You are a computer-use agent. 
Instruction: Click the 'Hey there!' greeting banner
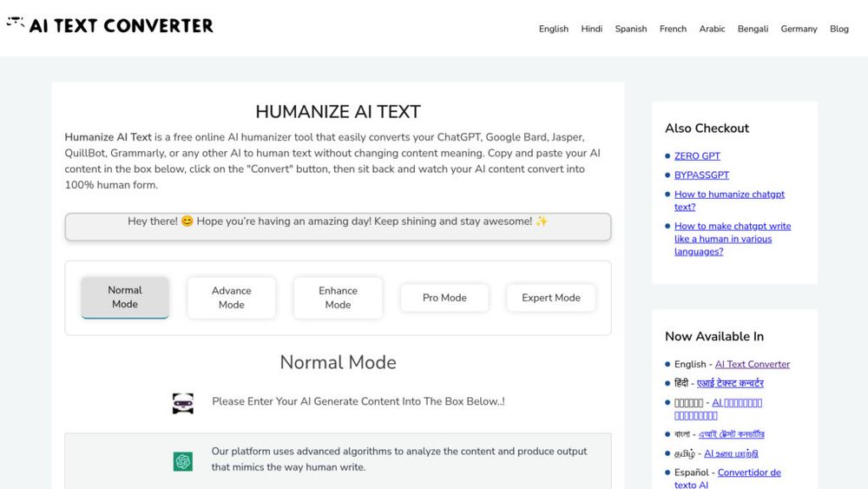coord(338,227)
